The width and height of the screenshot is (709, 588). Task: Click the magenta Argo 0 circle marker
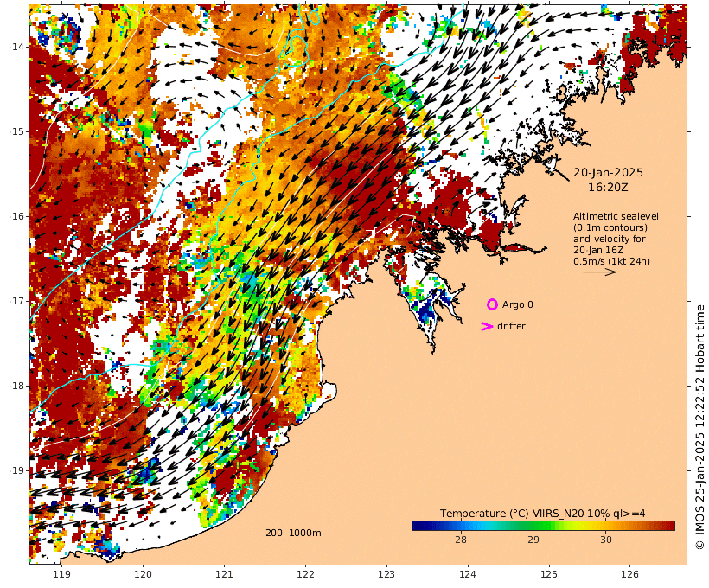492,304
